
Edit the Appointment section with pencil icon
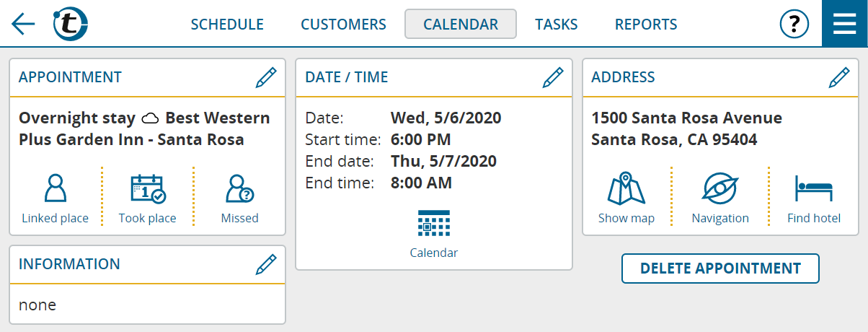(266, 77)
